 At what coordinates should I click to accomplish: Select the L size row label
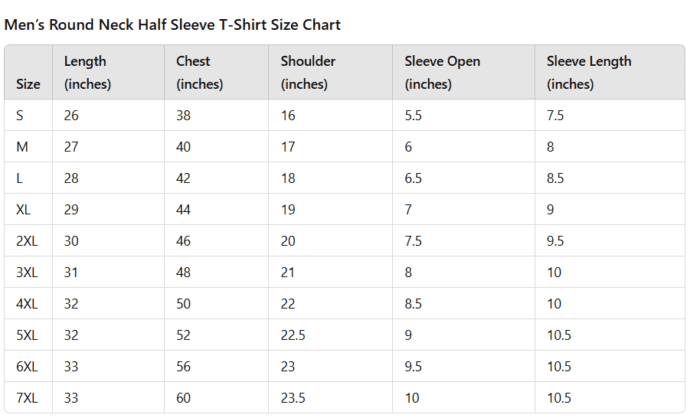point(19,178)
